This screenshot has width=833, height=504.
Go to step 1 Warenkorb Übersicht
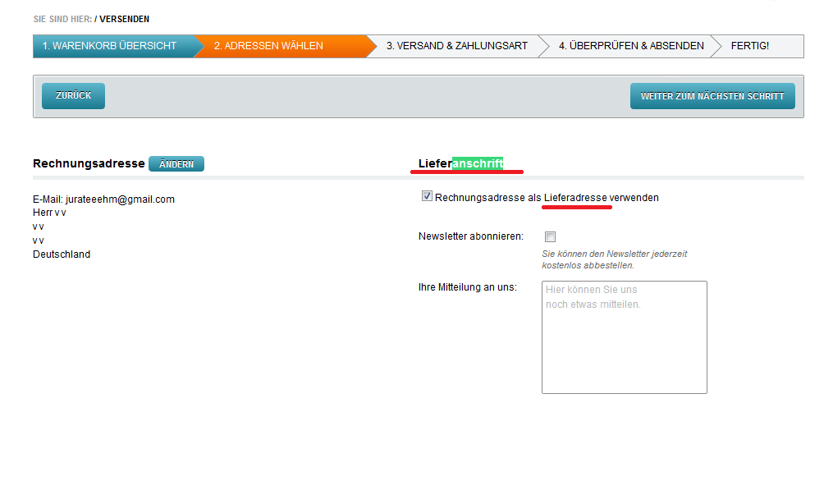(109, 46)
